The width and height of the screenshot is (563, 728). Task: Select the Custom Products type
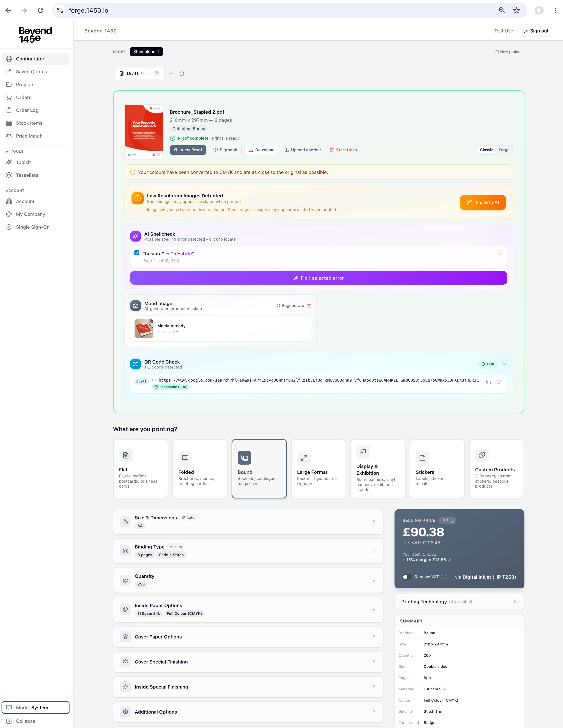click(x=496, y=469)
